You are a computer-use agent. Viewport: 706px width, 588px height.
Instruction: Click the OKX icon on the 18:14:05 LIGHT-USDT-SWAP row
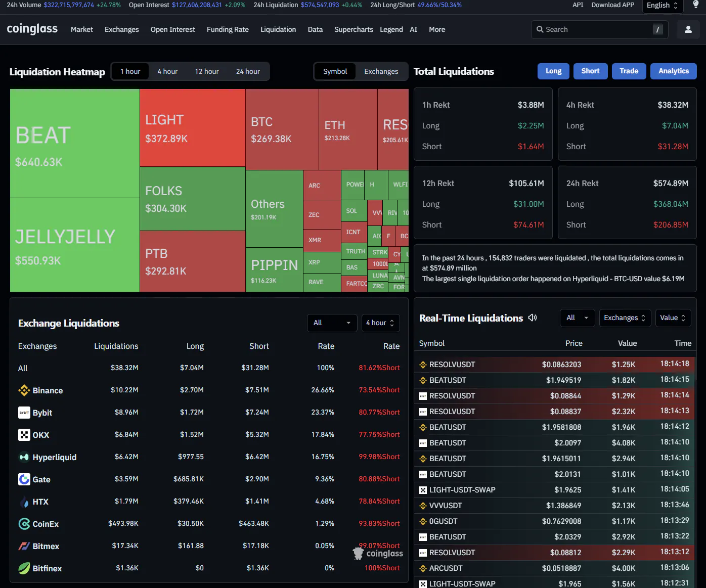[423, 490]
